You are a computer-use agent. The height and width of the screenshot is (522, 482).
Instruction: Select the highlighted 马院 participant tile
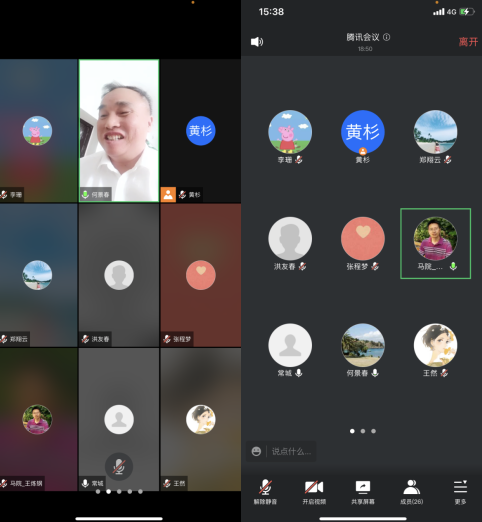tap(435, 244)
